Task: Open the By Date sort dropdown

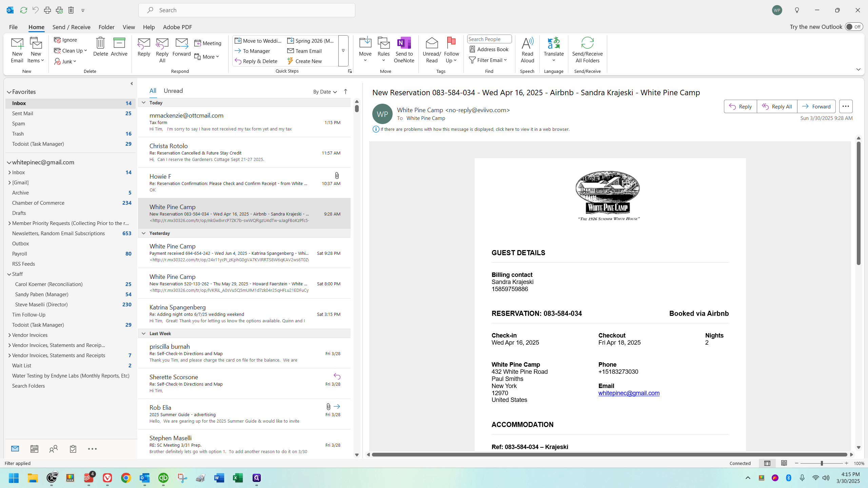Action: coord(324,91)
